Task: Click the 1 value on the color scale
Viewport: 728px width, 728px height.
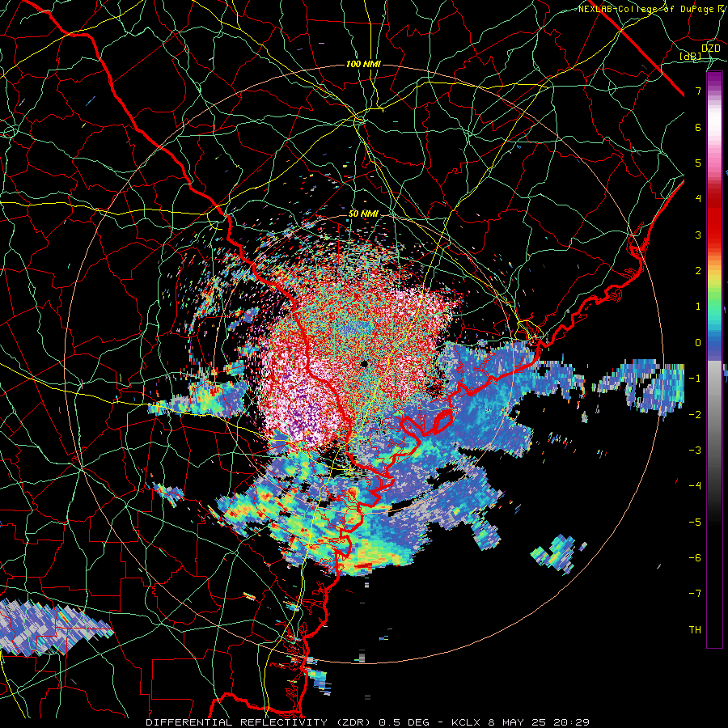Action: 698,307
